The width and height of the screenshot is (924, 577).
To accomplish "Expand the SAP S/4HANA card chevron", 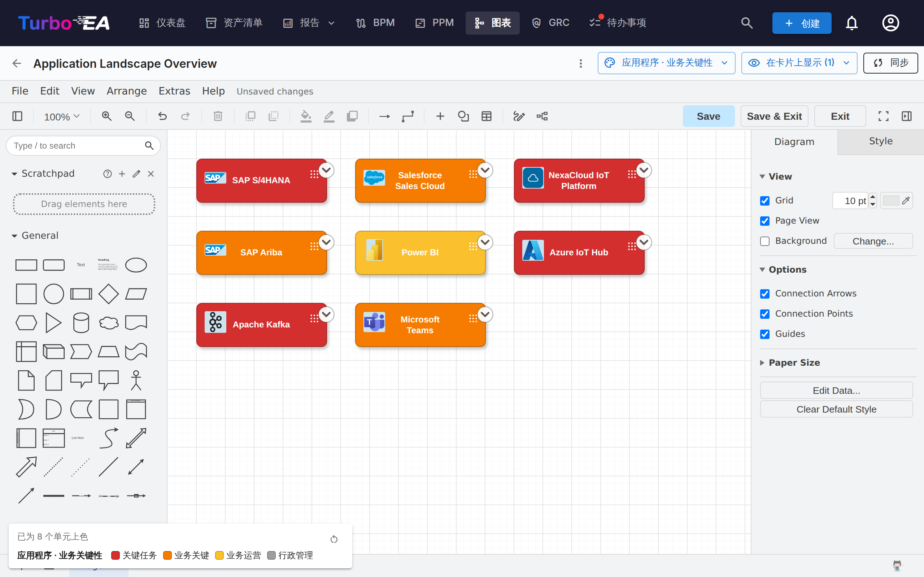I will point(326,170).
